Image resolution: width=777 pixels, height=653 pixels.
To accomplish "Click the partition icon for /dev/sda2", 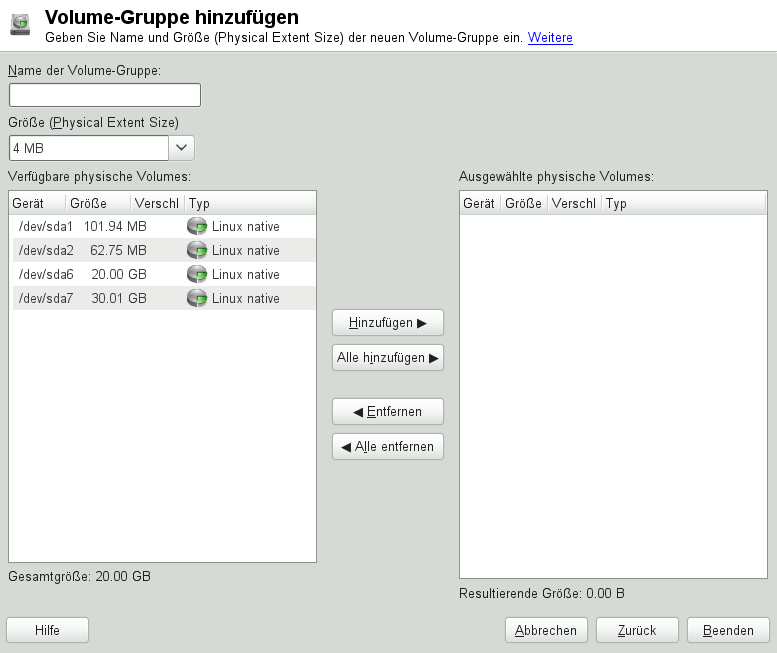I will click(197, 250).
